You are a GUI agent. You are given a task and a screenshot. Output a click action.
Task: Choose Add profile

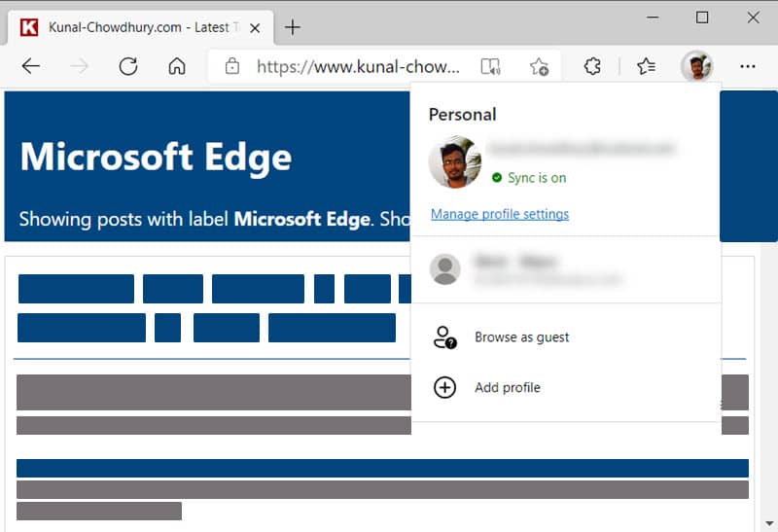pos(566,387)
